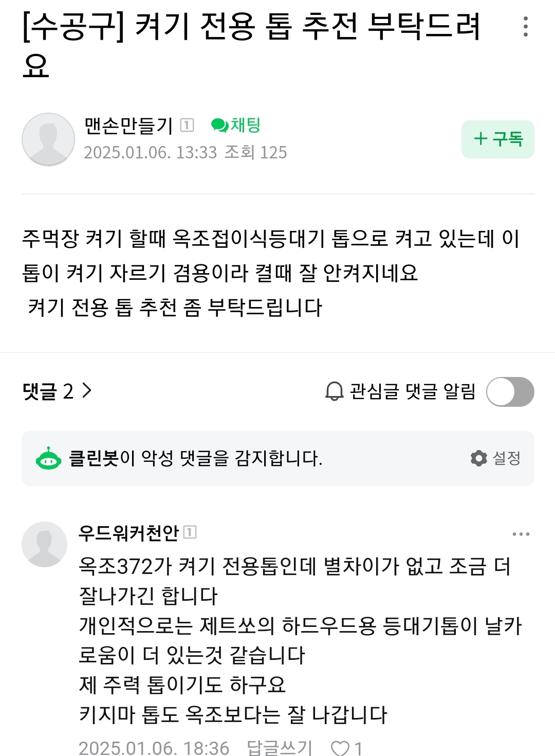555x756 pixels.
Task: Tap the 맨손만들기 author profile picture
Action: (48, 139)
